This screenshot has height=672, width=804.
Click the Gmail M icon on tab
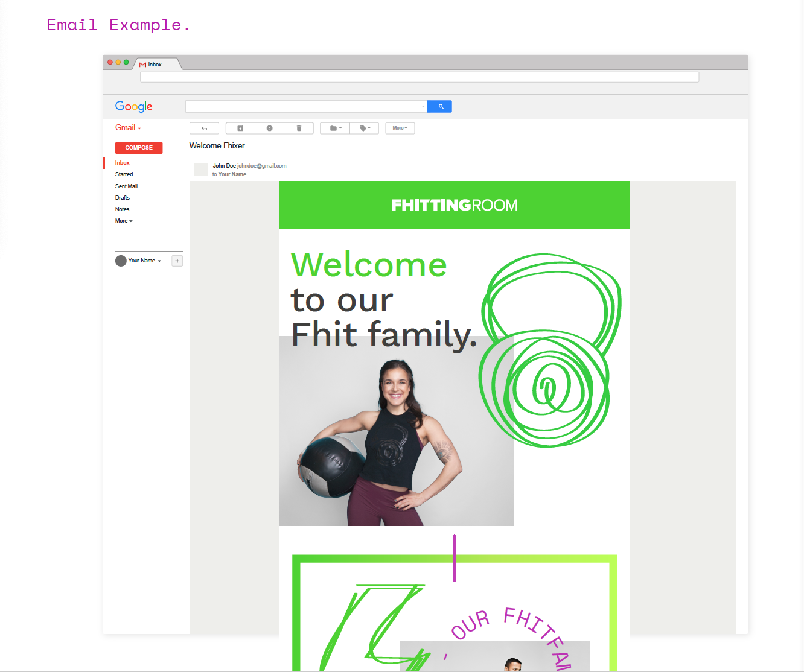click(x=142, y=65)
